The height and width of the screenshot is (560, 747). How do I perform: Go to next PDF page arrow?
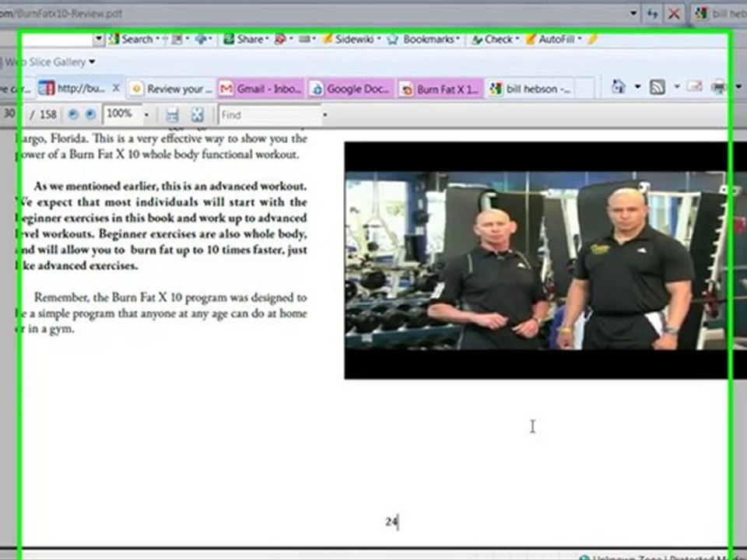90,114
